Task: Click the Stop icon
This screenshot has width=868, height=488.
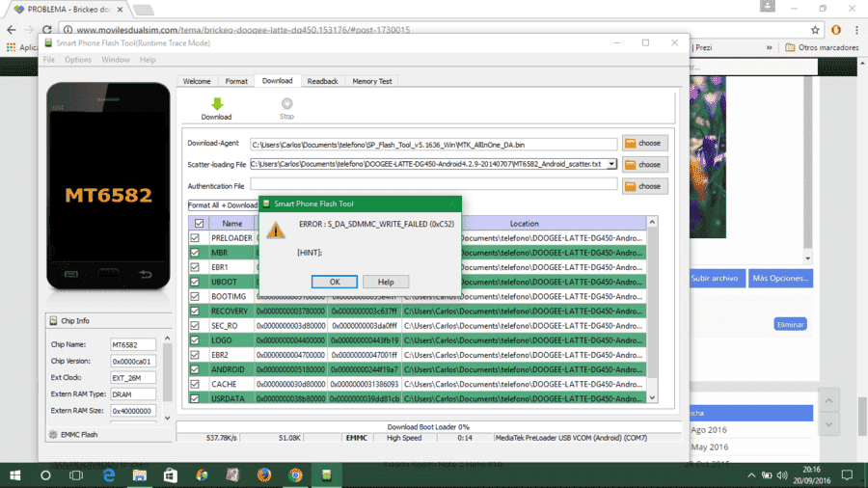Action: click(286, 103)
